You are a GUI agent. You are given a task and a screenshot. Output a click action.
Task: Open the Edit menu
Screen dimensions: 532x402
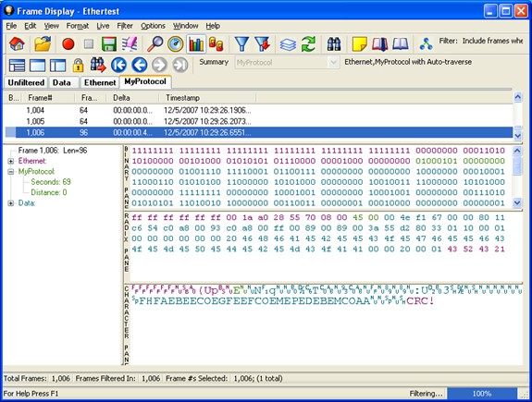coord(31,26)
